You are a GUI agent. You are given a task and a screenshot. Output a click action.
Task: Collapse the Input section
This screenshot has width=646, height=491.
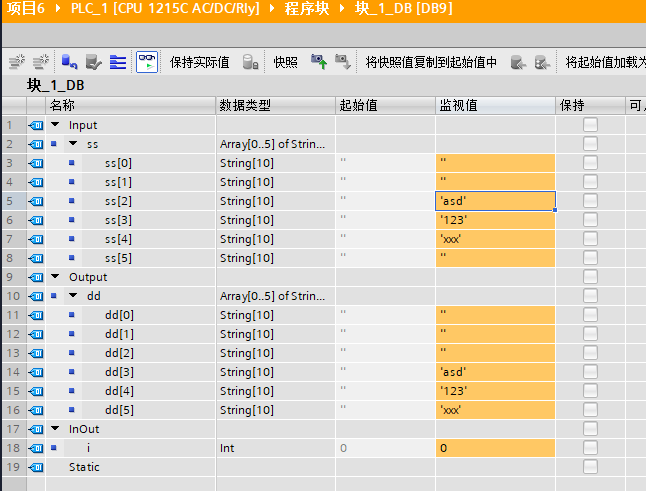[x=56, y=125]
